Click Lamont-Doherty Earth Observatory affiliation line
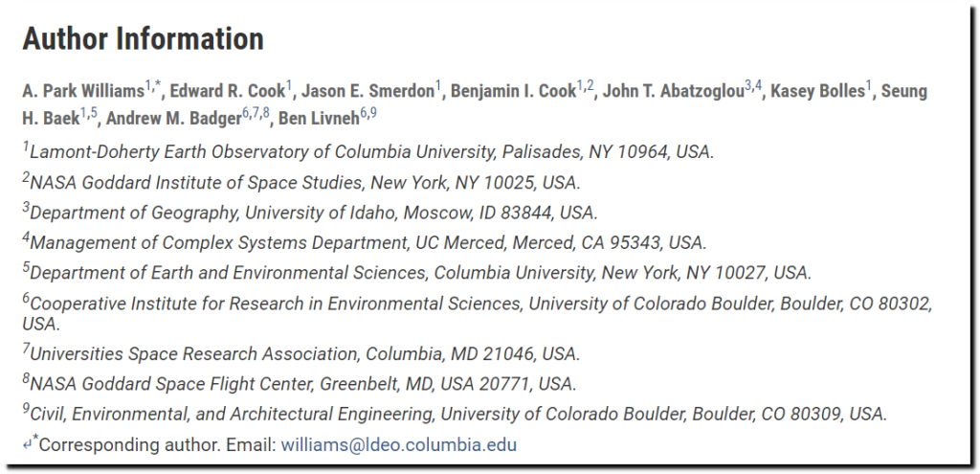This screenshot has height=474, width=980. point(368,152)
